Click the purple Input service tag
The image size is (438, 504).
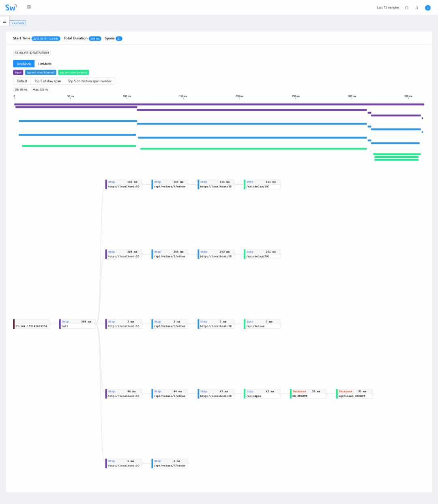tap(18, 73)
